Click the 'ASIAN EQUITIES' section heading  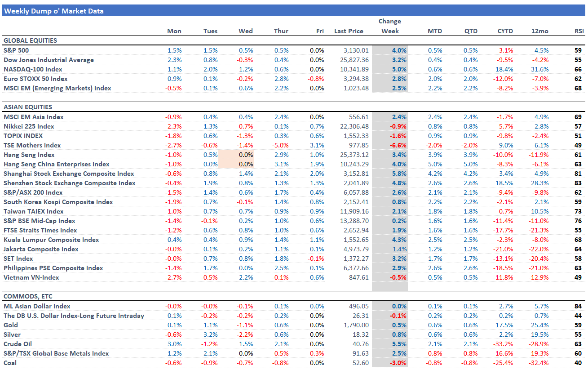coord(28,107)
